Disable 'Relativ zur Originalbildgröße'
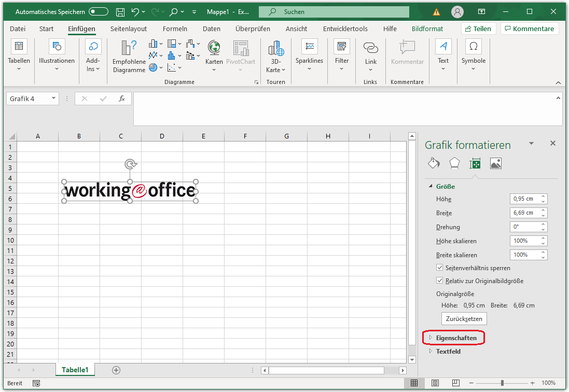 (439, 281)
